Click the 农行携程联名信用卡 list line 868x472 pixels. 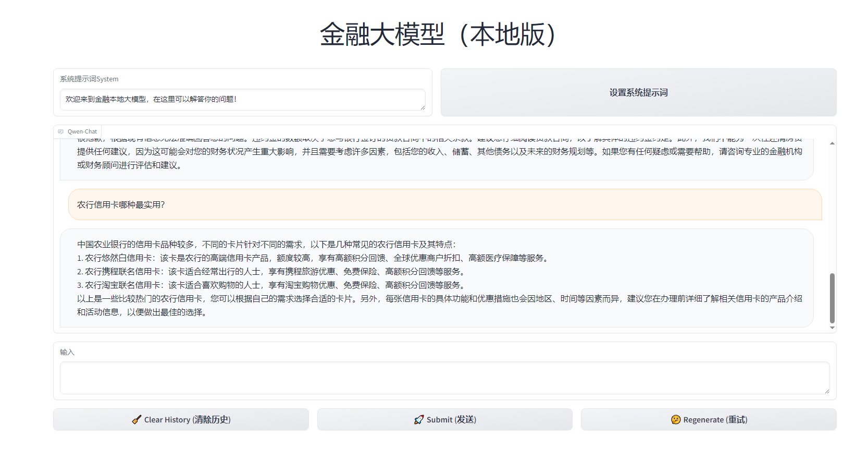[271, 272]
